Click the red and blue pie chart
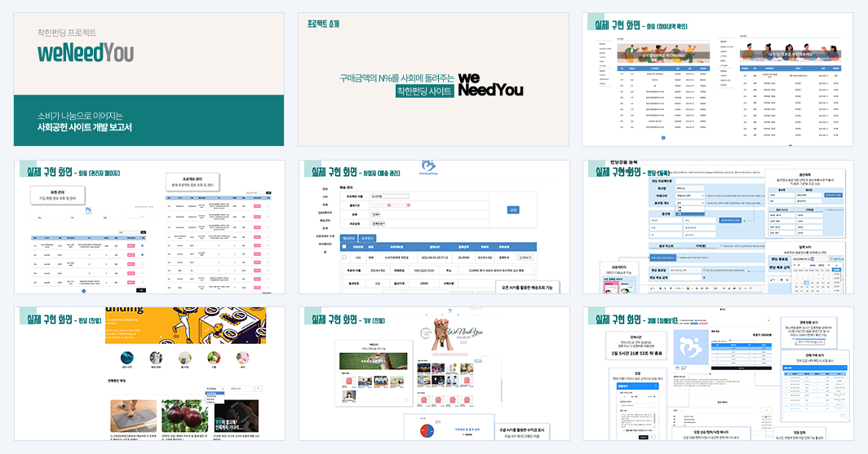 [427, 431]
